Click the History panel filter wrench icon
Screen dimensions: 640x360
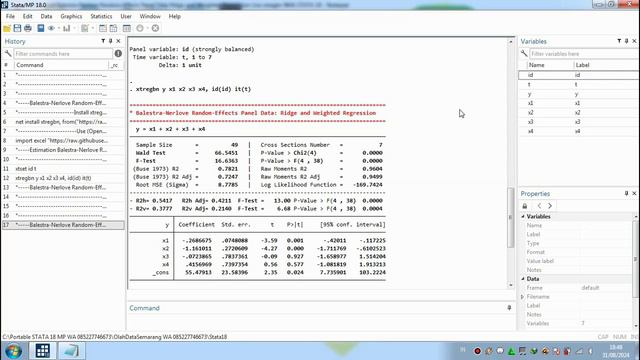[8, 53]
